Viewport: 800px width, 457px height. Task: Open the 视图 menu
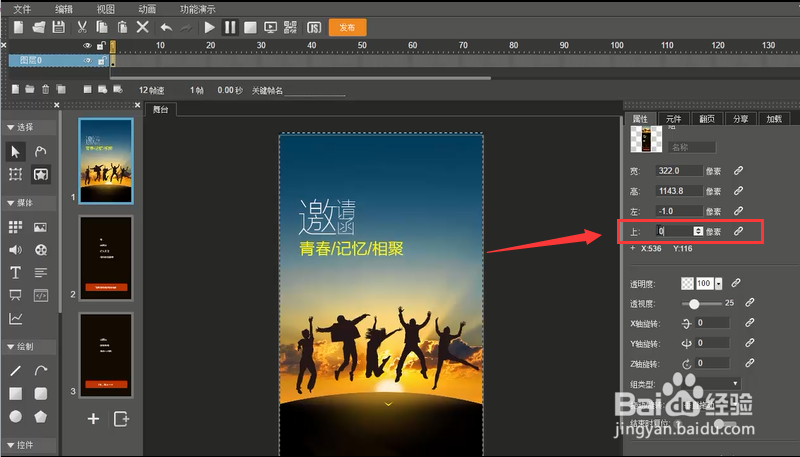pos(106,9)
